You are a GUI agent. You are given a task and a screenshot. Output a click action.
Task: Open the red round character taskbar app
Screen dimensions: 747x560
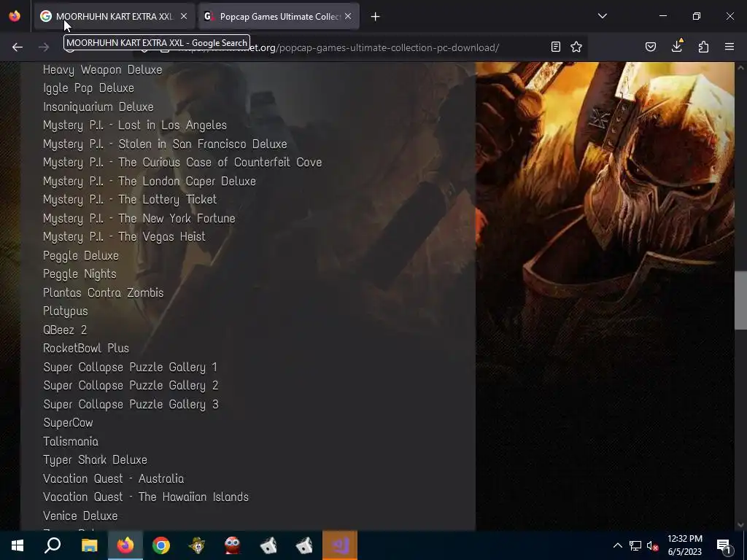(233, 545)
